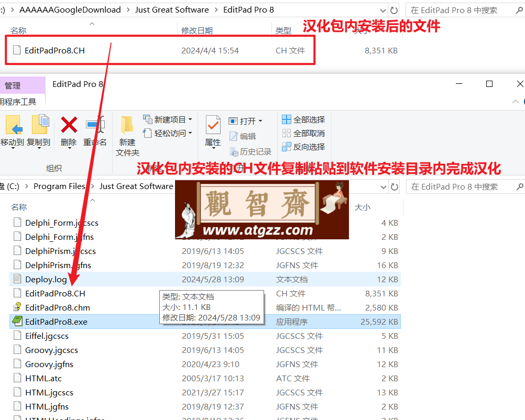Open the New item (新建项目) dropdown

(x=168, y=119)
